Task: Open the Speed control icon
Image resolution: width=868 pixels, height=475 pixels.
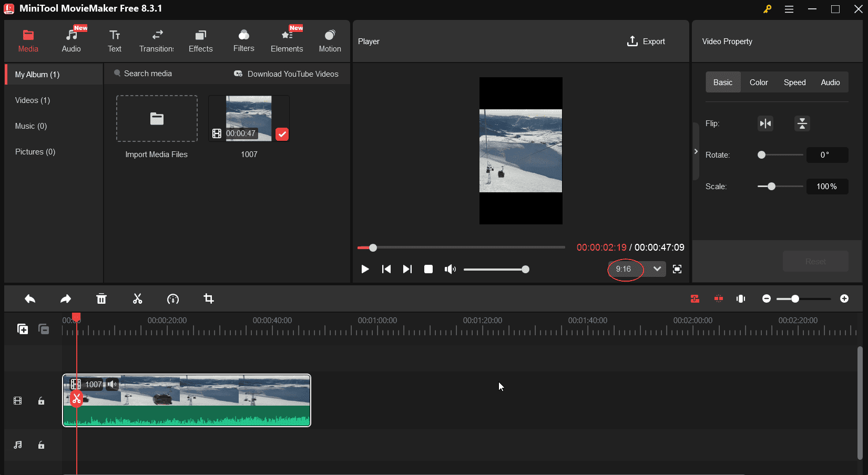Action: coord(173,299)
